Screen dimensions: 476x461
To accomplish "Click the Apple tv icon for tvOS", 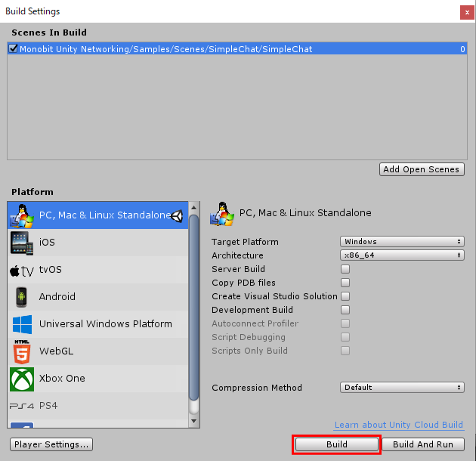I will coord(22,271).
